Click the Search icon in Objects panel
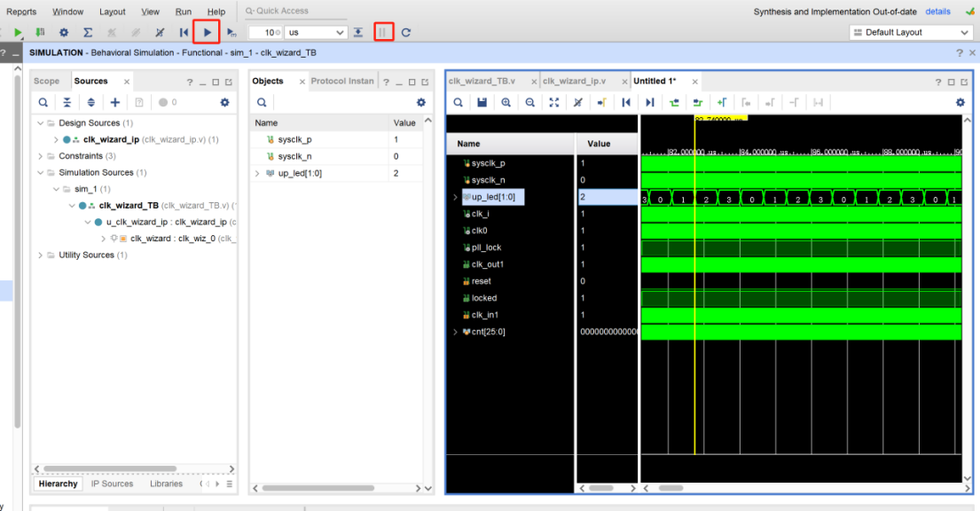This screenshot has width=980, height=511. 262,103
